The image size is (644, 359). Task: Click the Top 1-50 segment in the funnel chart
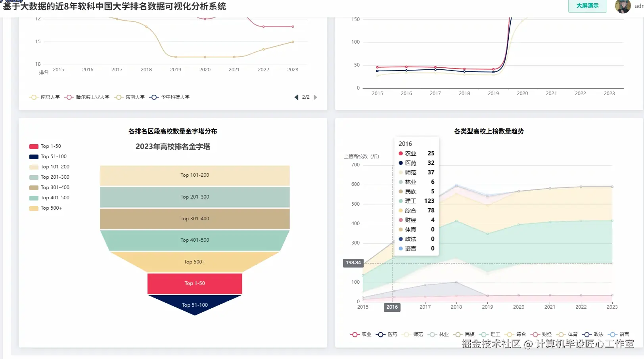(194, 283)
